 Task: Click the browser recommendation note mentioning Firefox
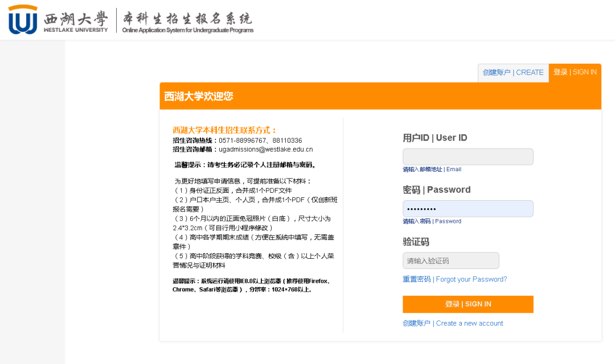[x=253, y=286]
